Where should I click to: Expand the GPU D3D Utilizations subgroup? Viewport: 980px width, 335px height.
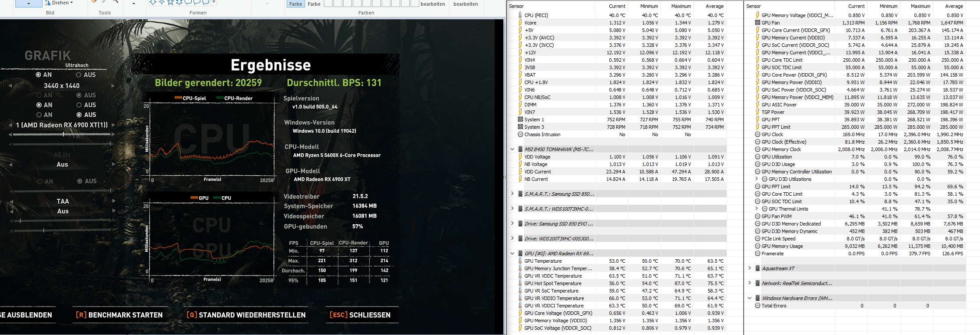click(757, 179)
